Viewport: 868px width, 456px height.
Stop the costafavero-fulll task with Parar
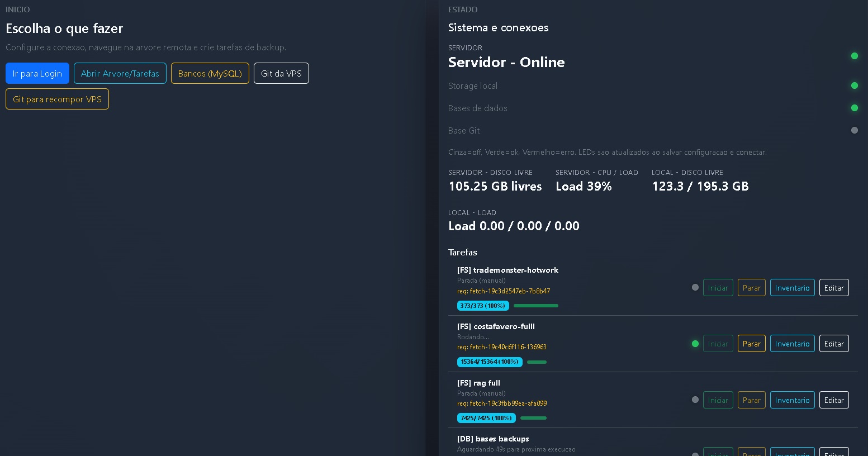pyautogui.click(x=751, y=344)
